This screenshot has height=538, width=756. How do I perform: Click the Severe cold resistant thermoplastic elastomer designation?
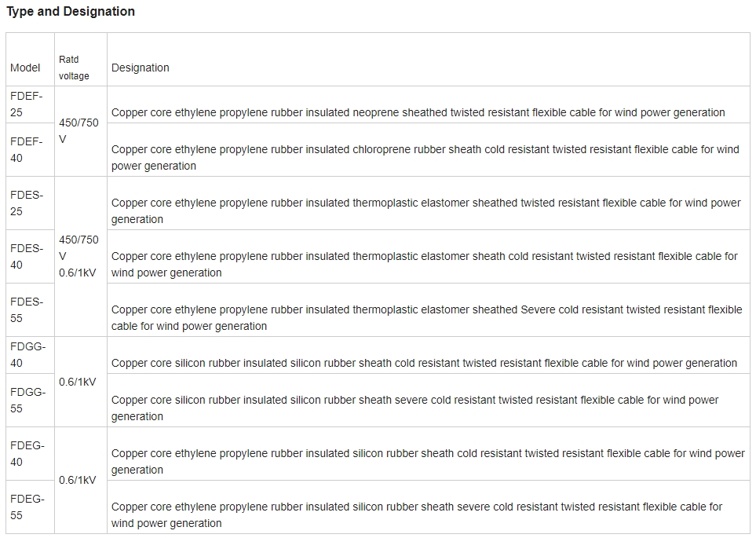(427, 318)
